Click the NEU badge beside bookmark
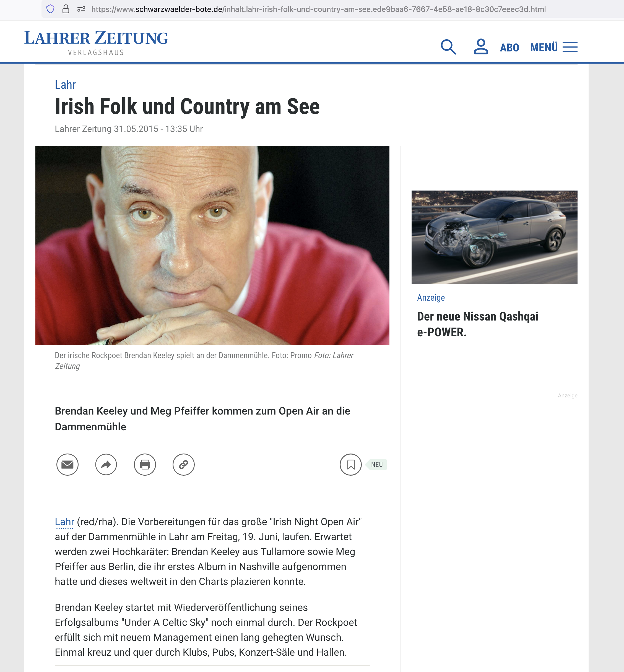Screen dimensions: 624x672 point(376,464)
